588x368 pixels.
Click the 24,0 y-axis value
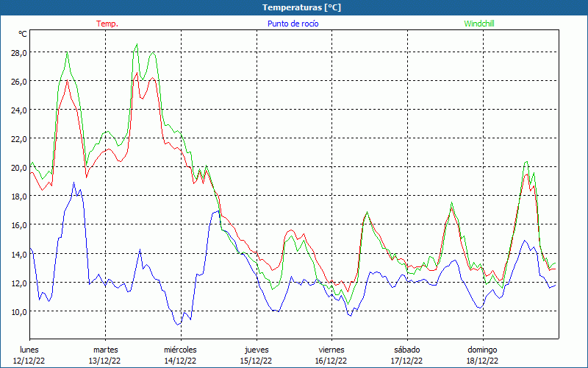tap(19, 110)
